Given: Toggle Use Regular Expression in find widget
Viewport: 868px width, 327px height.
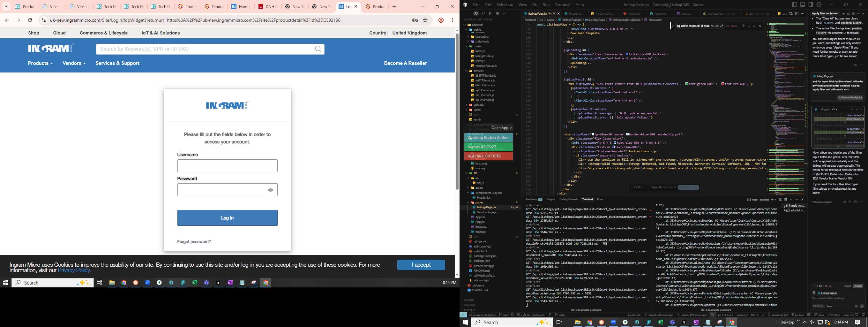Looking at the screenshot, I should 722,26.
